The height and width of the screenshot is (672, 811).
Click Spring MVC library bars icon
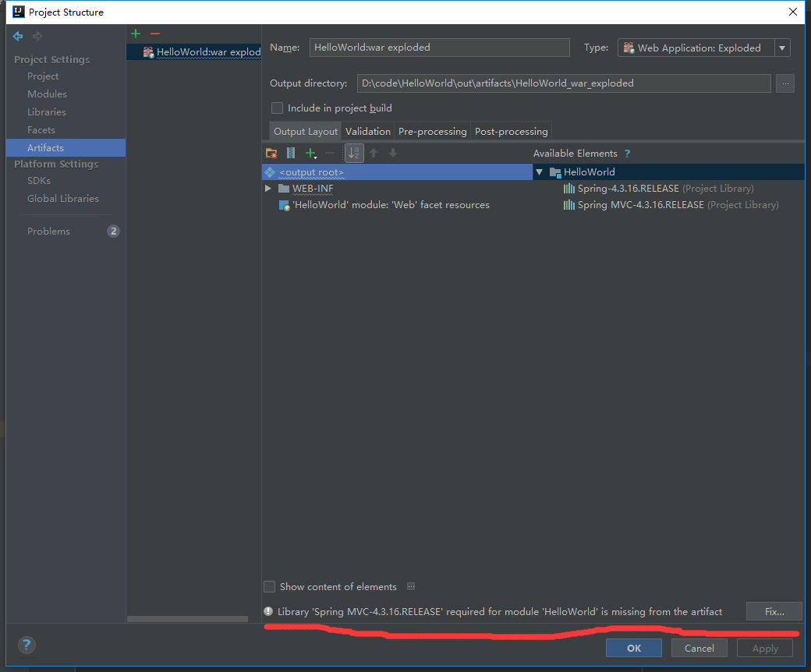pos(569,205)
